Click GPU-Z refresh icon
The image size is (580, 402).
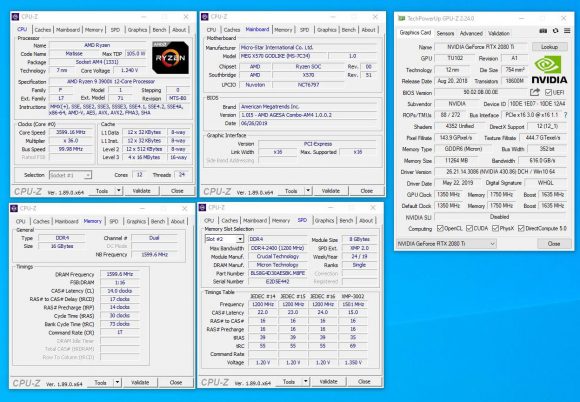555,31
